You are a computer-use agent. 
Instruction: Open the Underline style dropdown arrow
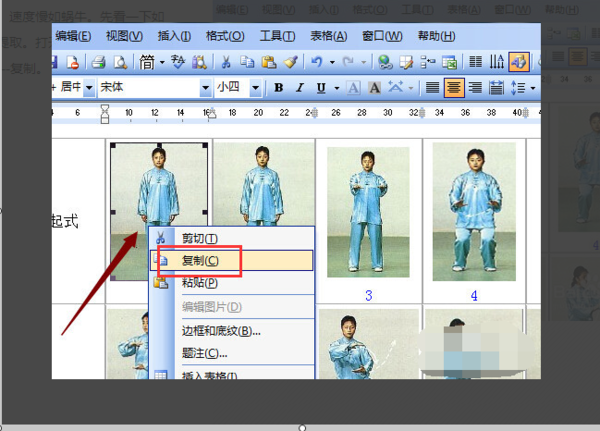(337, 88)
